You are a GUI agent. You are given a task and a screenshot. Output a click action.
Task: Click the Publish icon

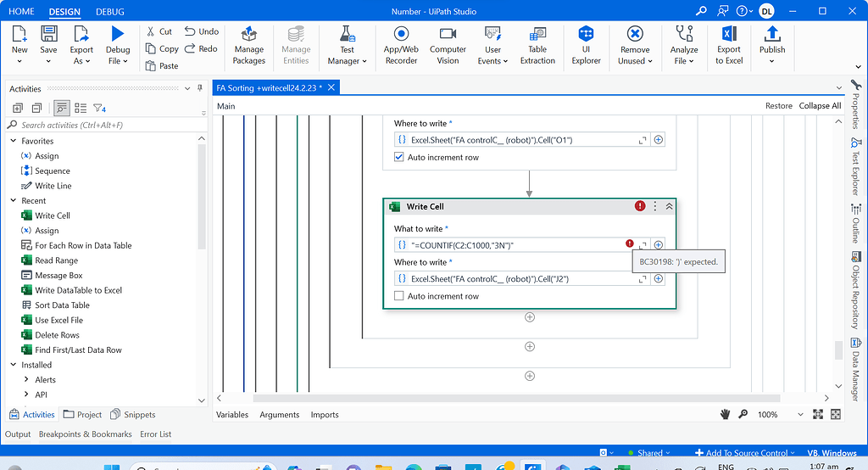coord(772,34)
